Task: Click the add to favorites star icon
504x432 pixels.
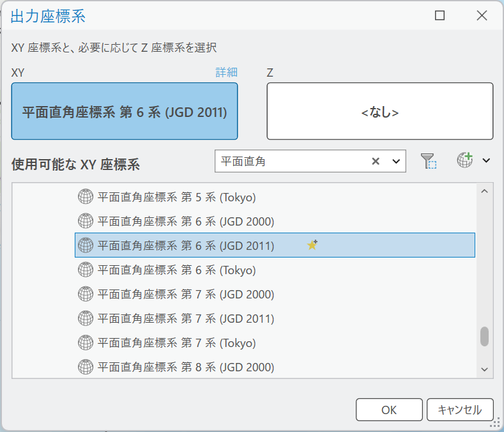Action: point(312,245)
